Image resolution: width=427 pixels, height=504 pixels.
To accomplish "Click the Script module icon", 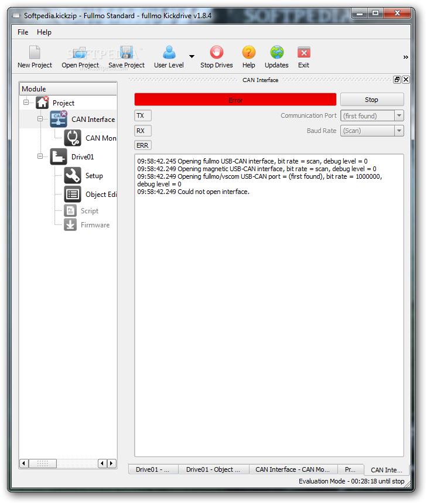I will 70,210.
